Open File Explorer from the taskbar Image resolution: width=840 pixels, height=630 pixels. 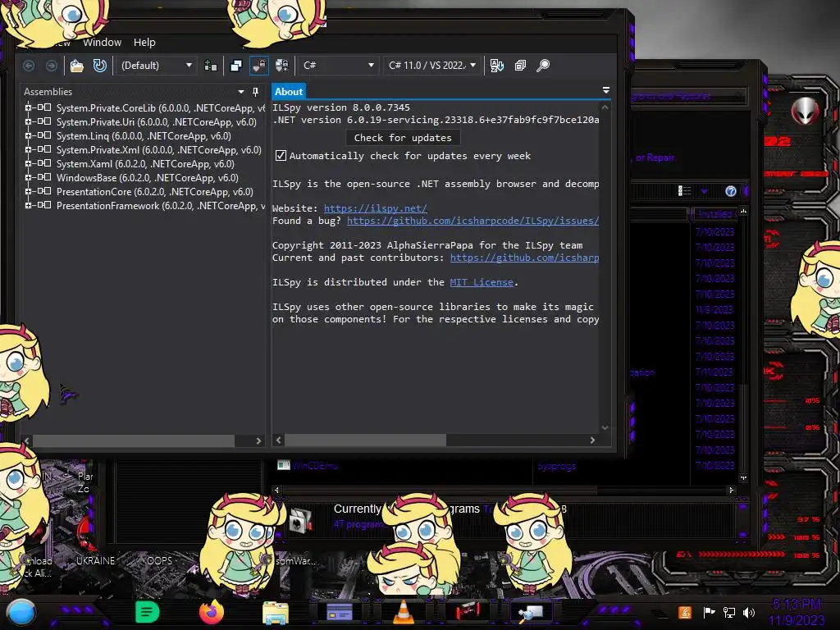pyautogui.click(x=276, y=613)
